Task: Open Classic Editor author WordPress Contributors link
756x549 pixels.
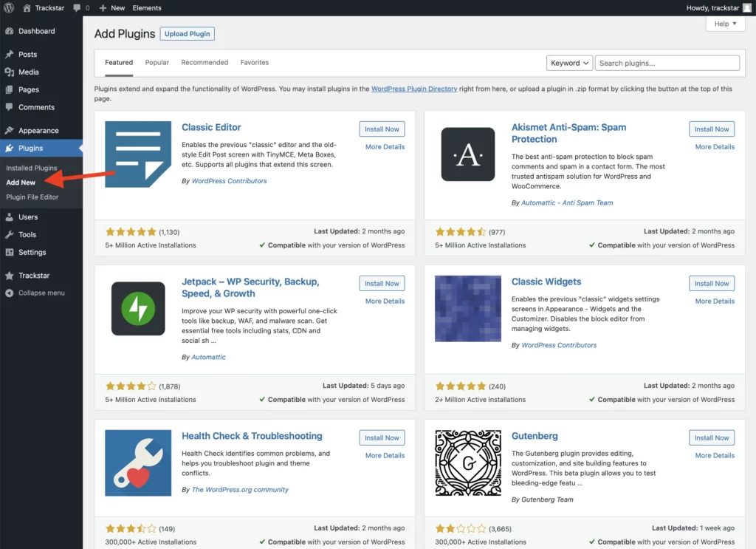Action: (229, 181)
